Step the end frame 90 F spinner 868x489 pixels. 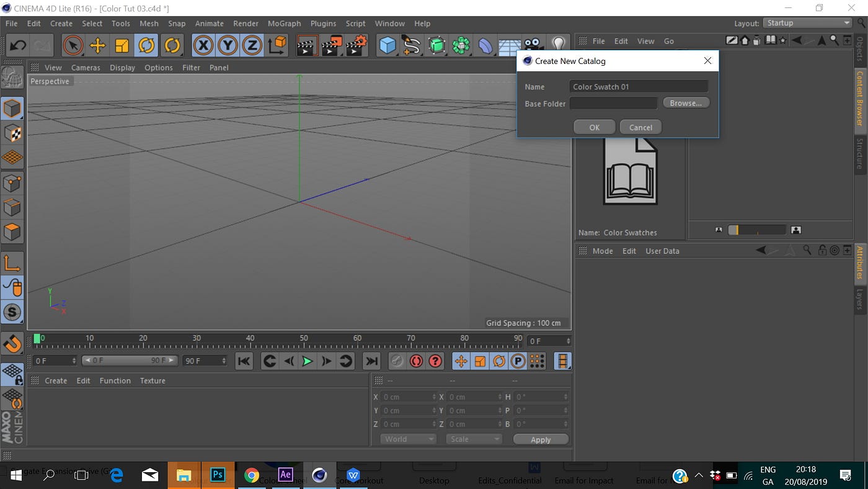224,361
